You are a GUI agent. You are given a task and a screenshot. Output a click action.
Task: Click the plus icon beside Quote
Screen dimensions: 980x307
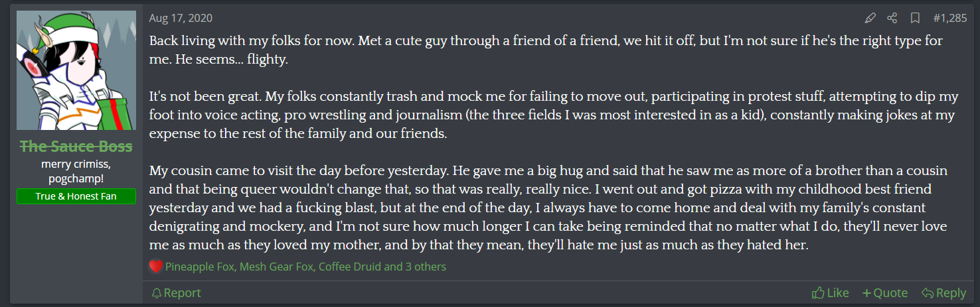(866, 293)
